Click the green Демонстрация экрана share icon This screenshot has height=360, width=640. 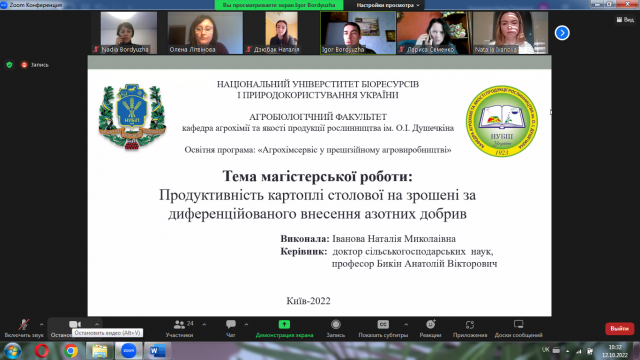tap(284, 324)
